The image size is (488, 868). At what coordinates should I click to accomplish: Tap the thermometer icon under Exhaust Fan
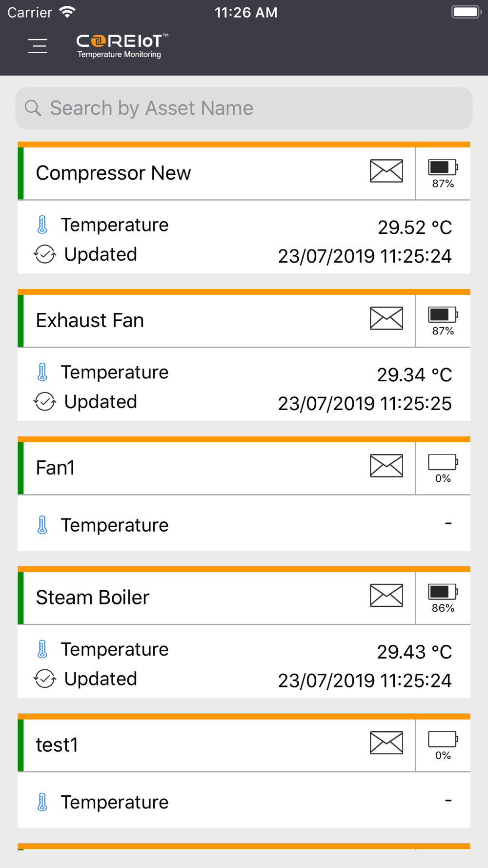(42, 372)
